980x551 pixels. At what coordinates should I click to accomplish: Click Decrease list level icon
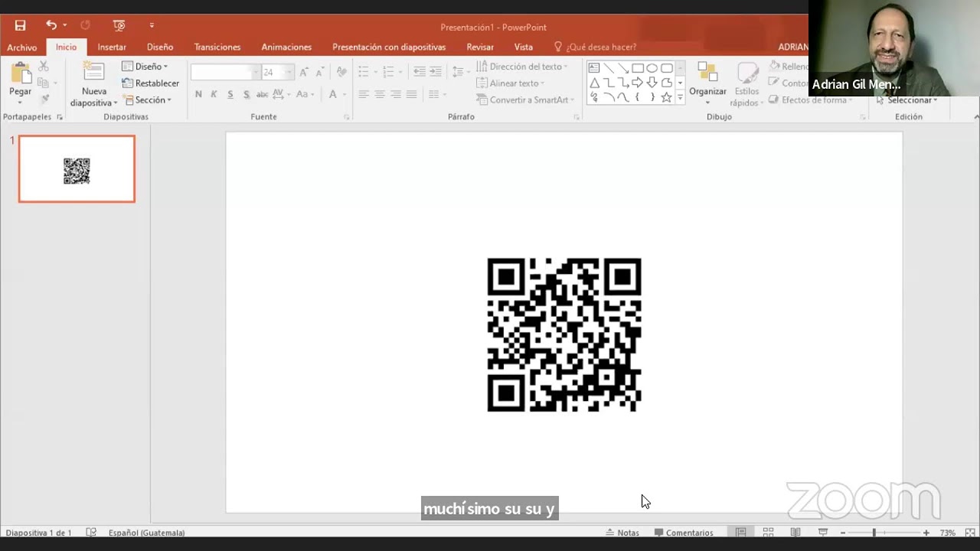tap(420, 72)
